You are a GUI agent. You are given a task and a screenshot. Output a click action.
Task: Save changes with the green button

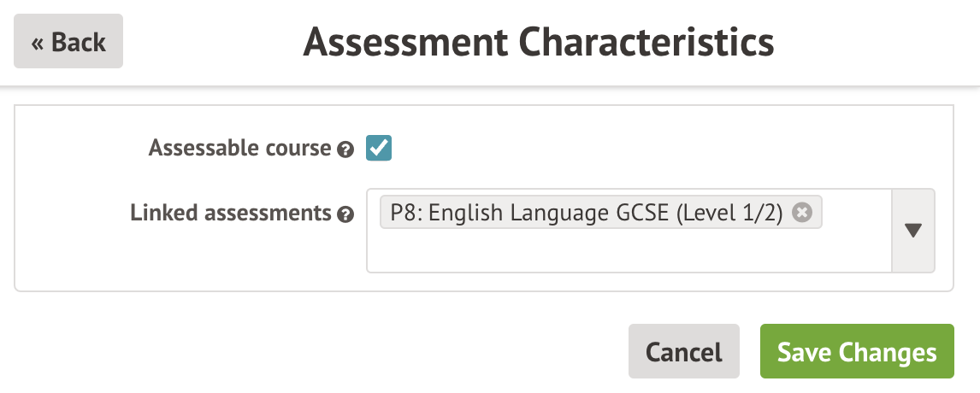tap(856, 351)
